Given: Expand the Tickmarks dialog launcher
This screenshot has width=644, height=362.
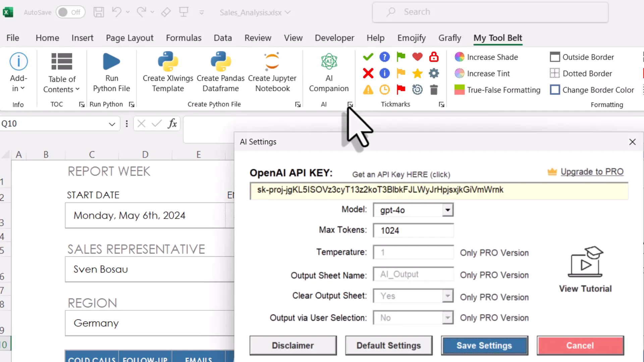Looking at the screenshot, I should (x=441, y=104).
